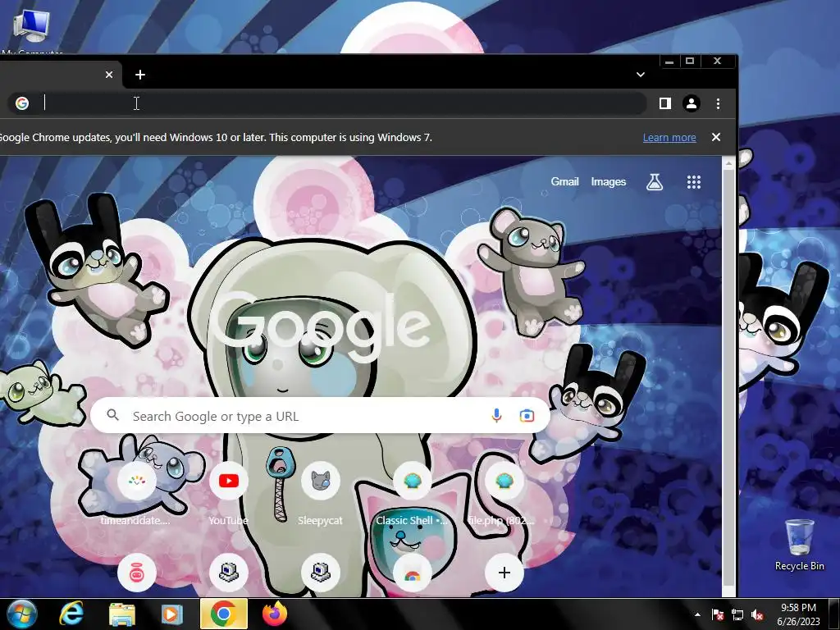Launch Firefox from taskbar
This screenshot has height=630, width=840.
point(276,614)
